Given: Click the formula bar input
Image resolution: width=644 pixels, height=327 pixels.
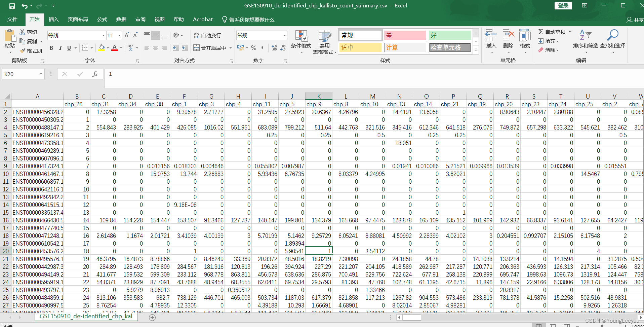Looking at the screenshot, I should [x=374, y=78].
